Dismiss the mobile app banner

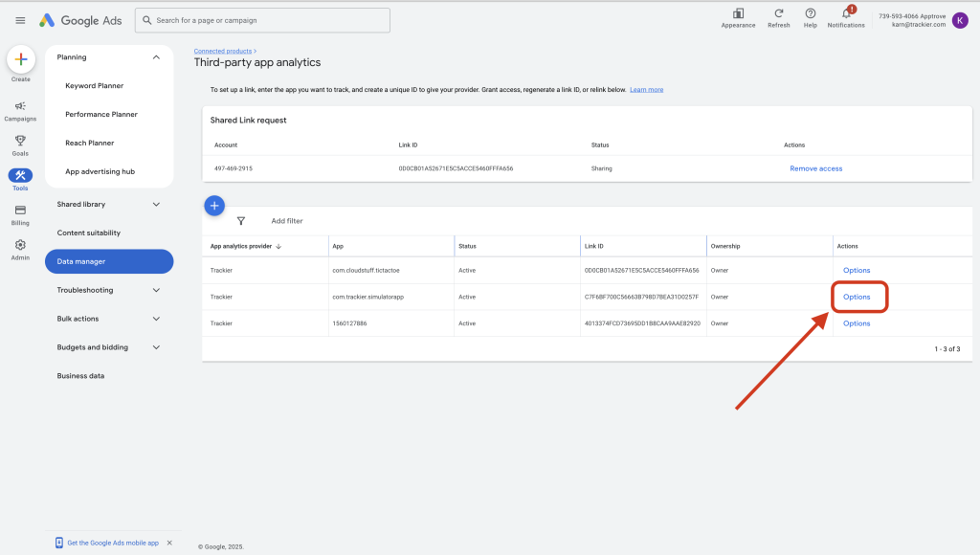tap(169, 543)
